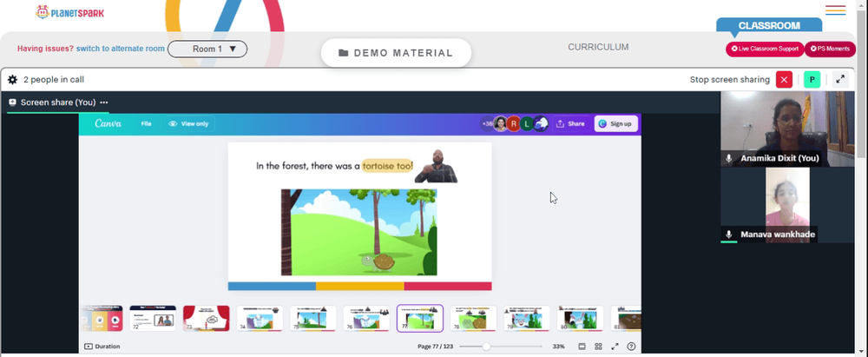
Task: Open the CURRICULUM tab
Action: click(x=598, y=47)
